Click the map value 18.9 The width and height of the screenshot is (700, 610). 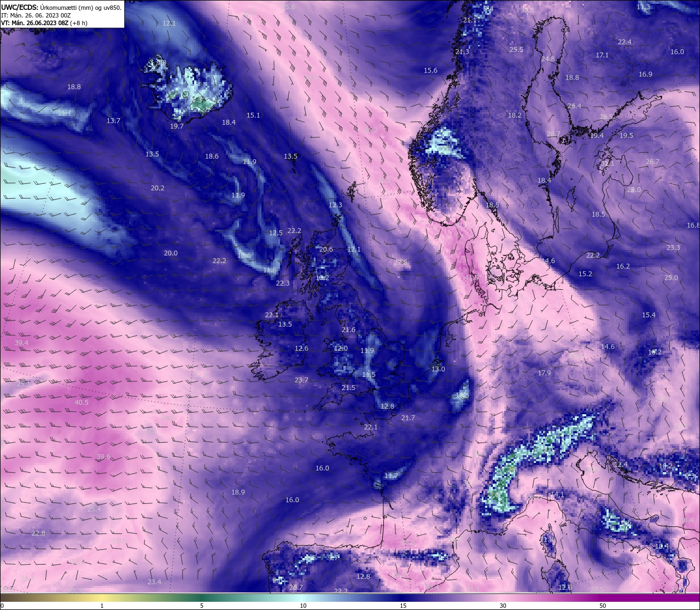[x=238, y=492]
